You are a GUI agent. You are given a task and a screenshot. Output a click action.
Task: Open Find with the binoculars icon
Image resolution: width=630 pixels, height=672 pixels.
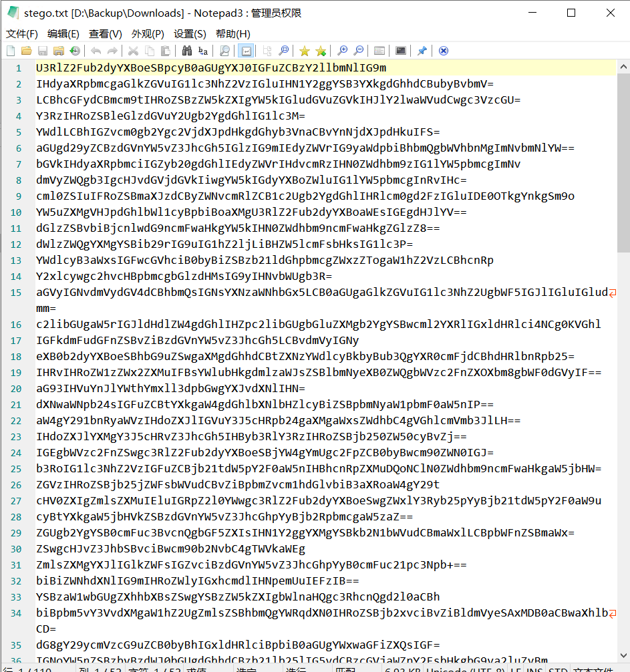[187, 50]
